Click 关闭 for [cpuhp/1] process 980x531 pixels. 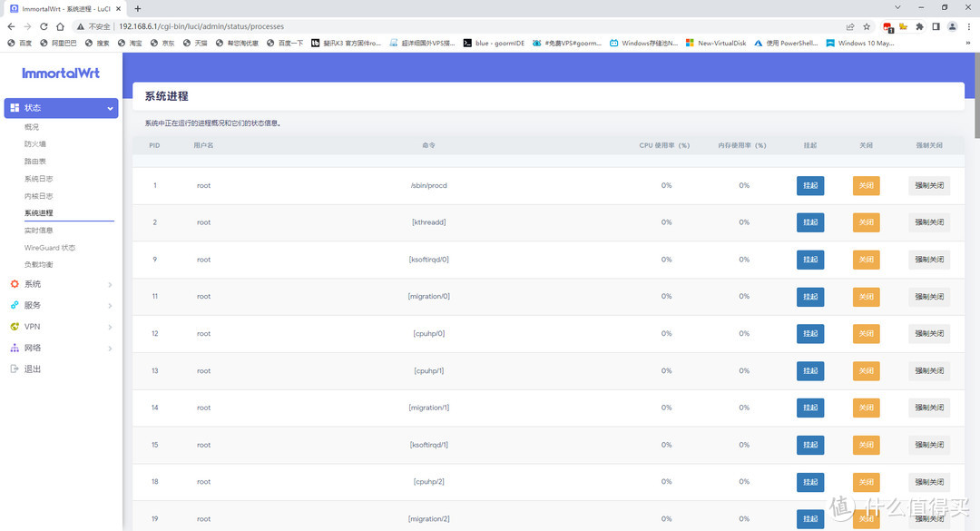(867, 371)
